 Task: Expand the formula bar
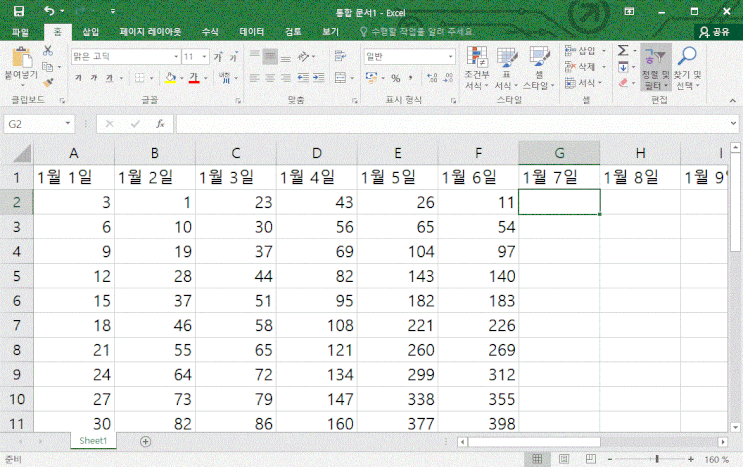click(733, 124)
